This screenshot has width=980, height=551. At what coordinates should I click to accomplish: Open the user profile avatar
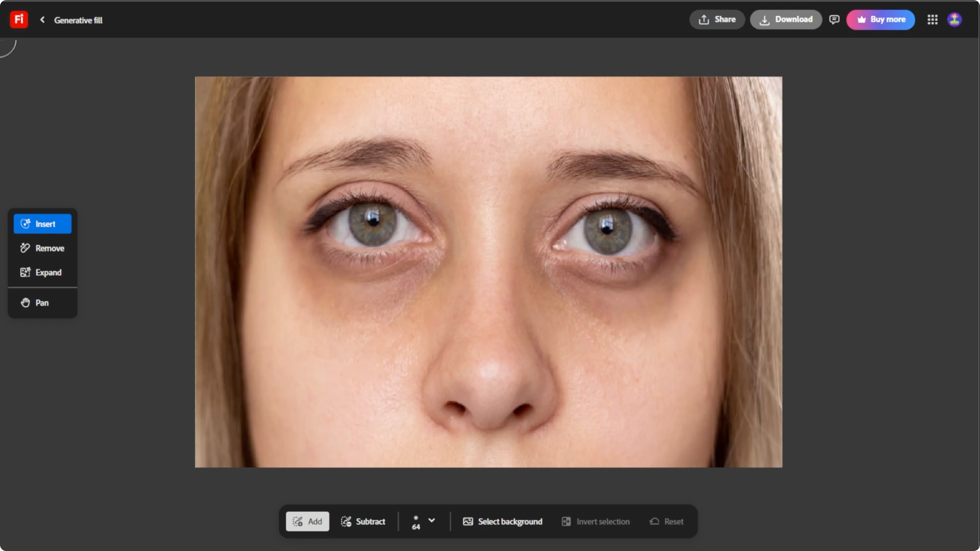tap(954, 19)
